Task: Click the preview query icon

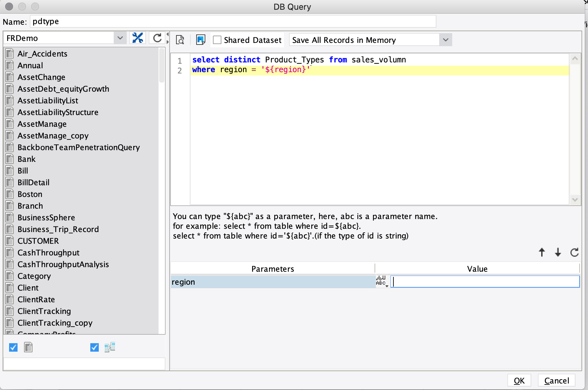Action: pyautogui.click(x=180, y=40)
